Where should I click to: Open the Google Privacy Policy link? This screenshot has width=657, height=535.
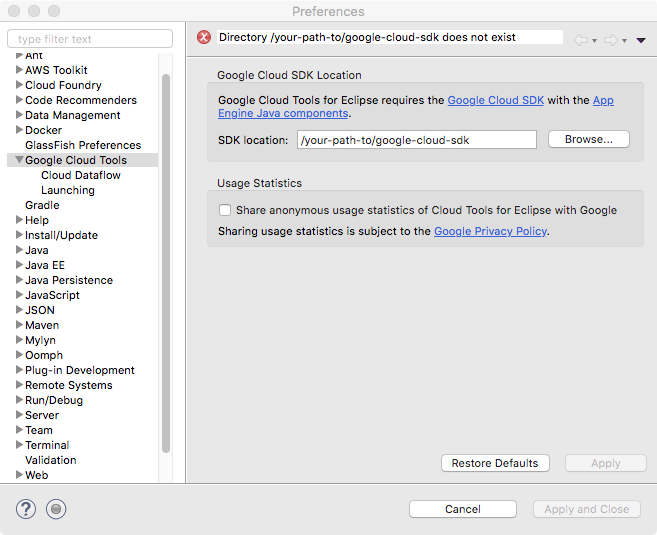pyautogui.click(x=490, y=231)
